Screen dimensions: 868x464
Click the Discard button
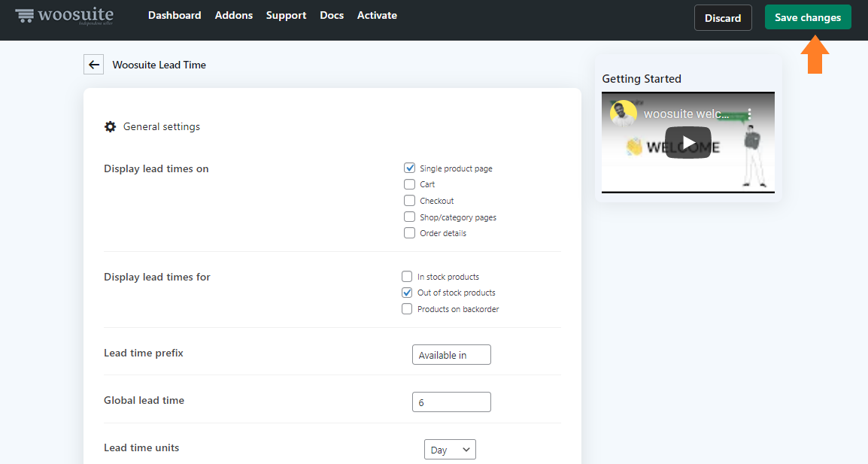[723, 18]
